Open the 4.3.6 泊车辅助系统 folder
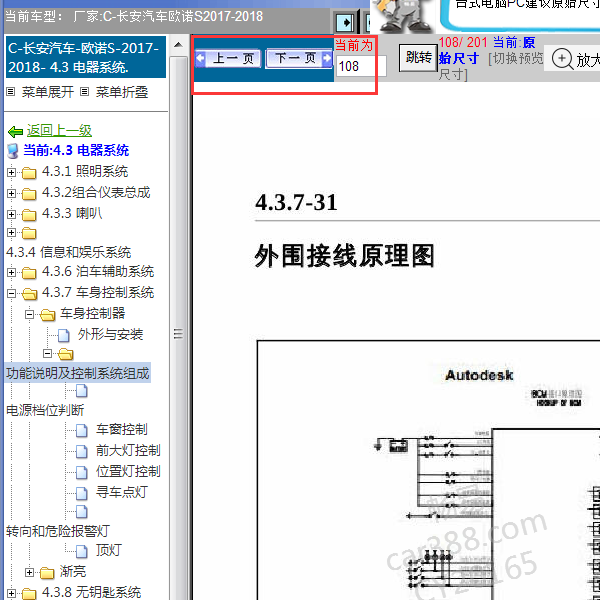Screen dimensions: 600x600 point(98,271)
